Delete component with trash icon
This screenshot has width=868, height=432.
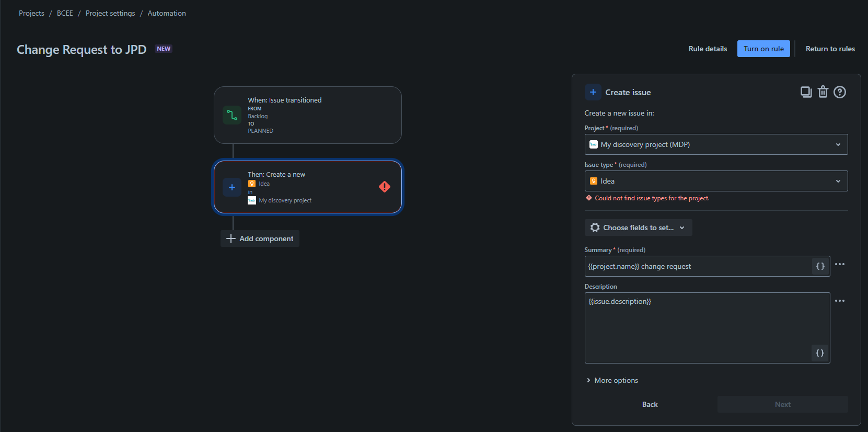pyautogui.click(x=823, y=92)
